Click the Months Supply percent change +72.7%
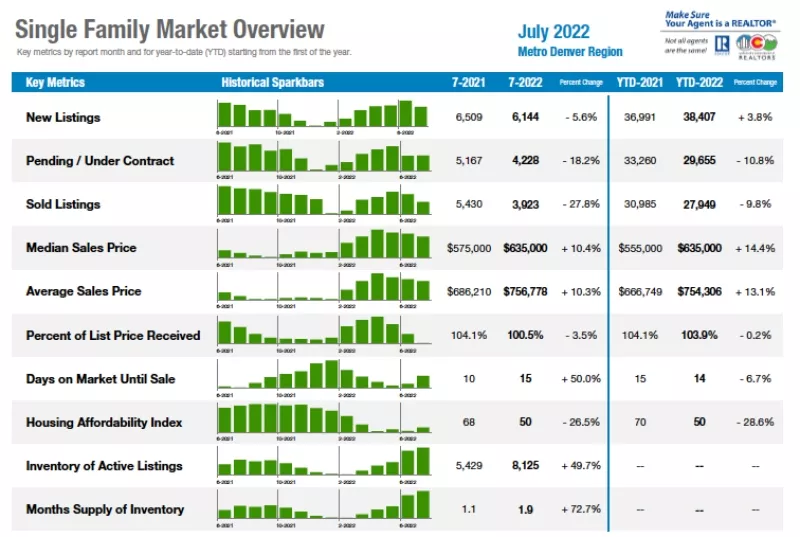This screenshot has width=800, height=537. tap(581, 509)
